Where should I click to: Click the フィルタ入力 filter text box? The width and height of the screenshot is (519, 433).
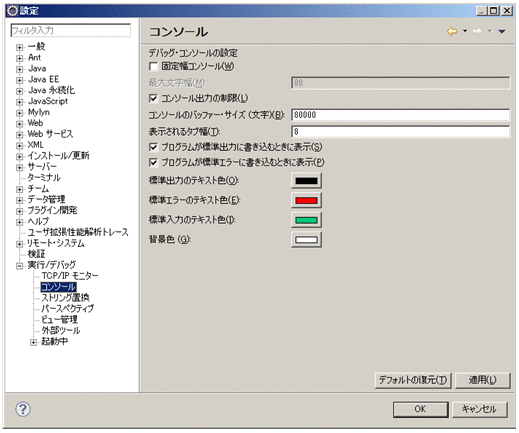click(x=71, y=30)
